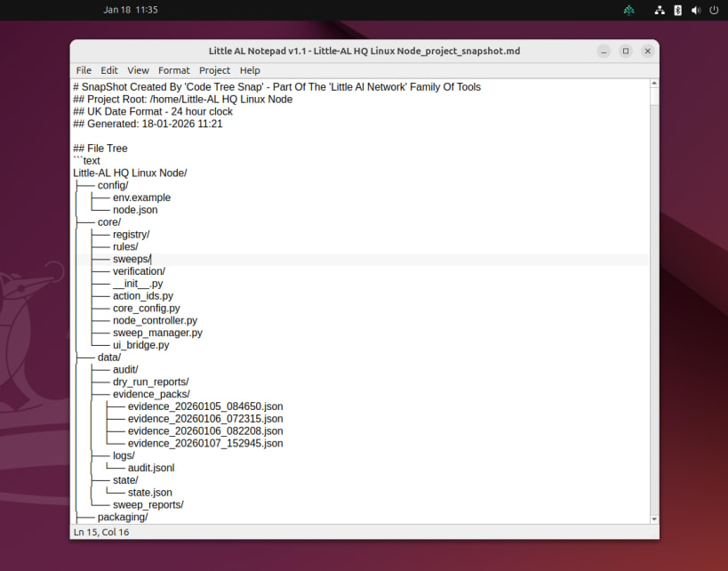Click the 'action_ids.py' line
728x571 pixels.
(x=143, y=296)
